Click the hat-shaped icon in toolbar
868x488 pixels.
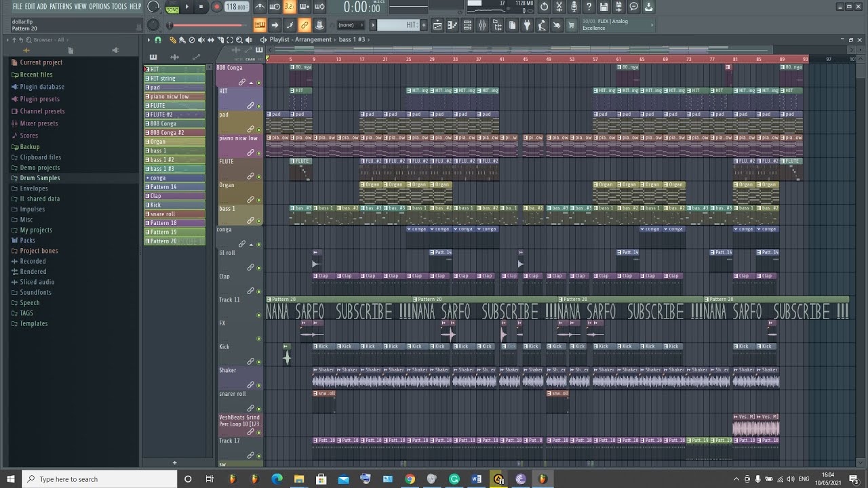tap(319, 25)
